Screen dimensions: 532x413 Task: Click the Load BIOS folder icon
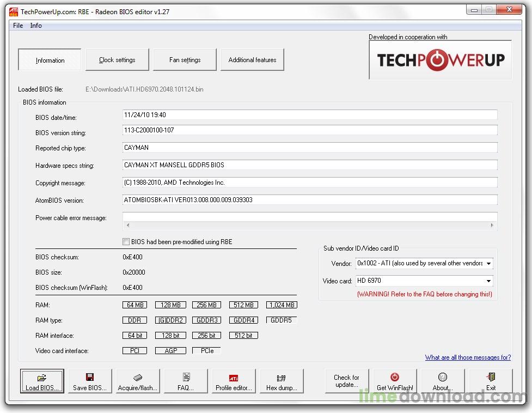(42, 378)
